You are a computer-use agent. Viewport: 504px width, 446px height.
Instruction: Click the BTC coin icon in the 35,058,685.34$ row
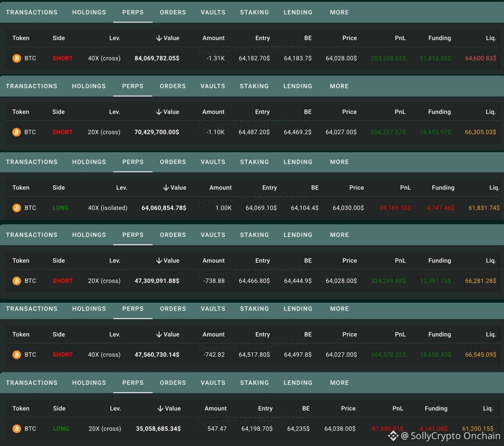pos(17,429)
